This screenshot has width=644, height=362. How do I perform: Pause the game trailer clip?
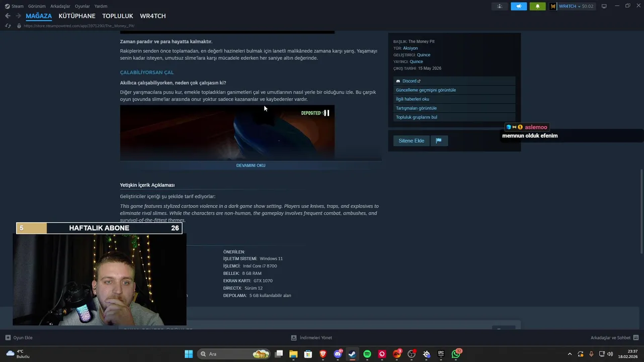click(x=327, y=113)
